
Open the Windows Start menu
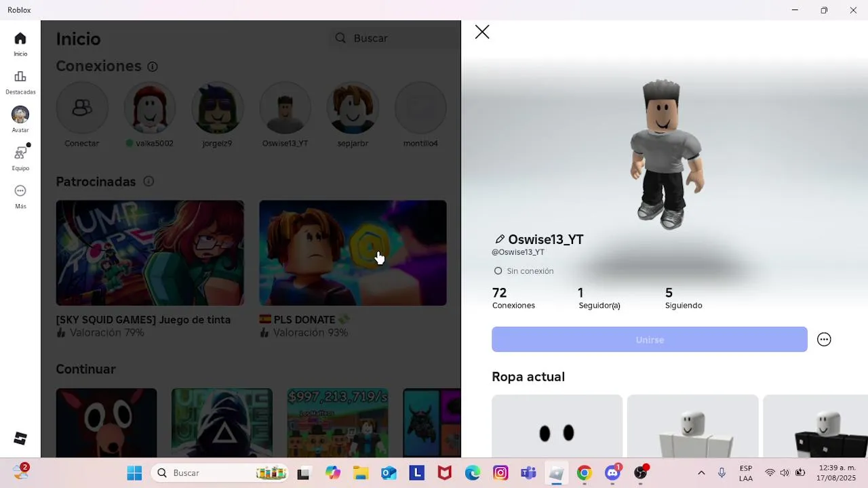134,473
